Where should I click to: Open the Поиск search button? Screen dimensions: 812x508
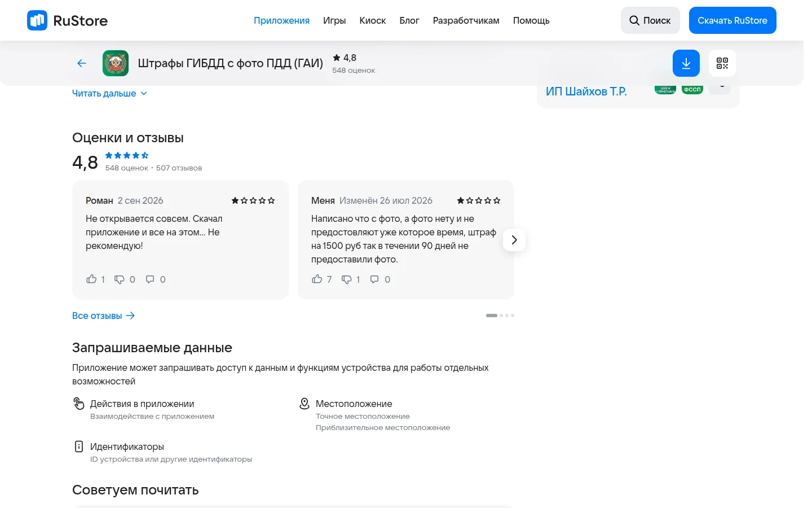pos(650,20)
